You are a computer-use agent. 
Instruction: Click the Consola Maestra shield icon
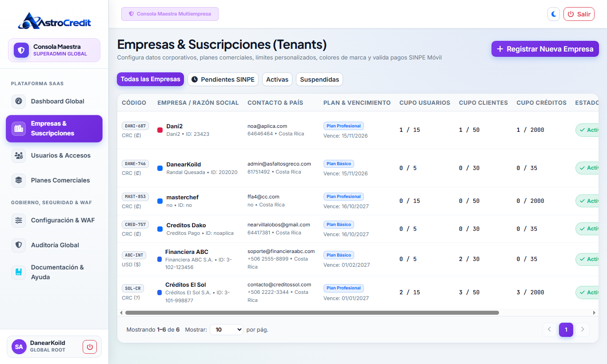click(x=21, y=50)
